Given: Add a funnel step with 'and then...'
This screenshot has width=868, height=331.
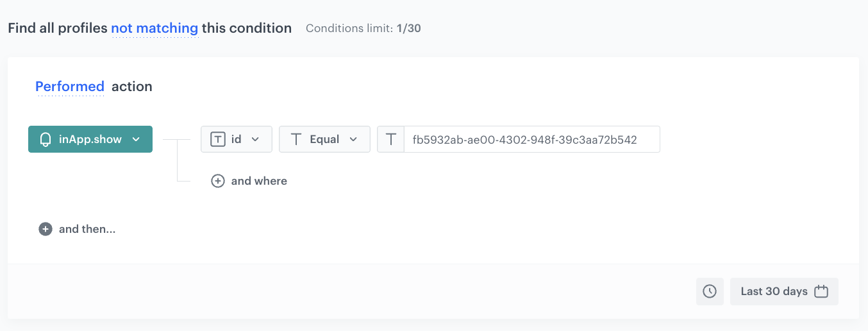Looking at the screenshot, I should click(87, 229).
